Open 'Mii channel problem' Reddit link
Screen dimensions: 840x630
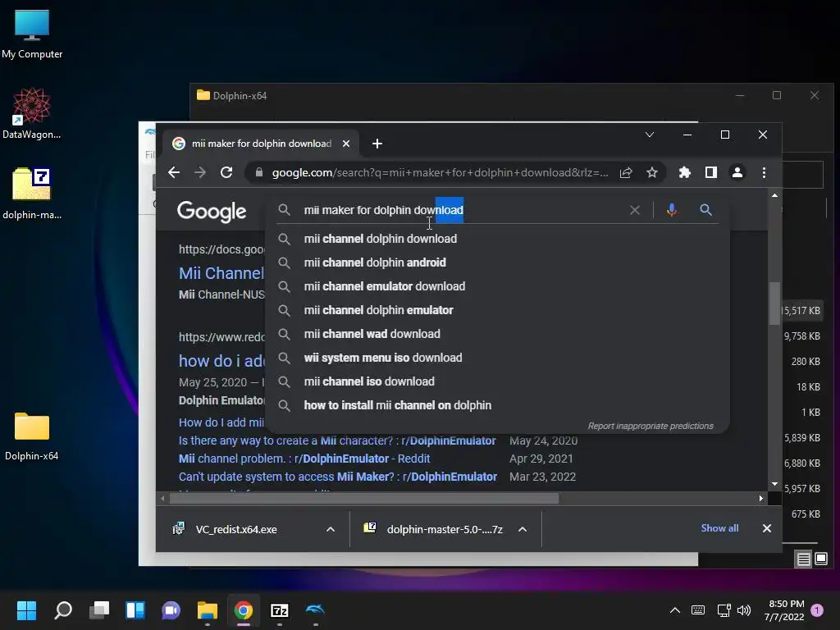304,459
